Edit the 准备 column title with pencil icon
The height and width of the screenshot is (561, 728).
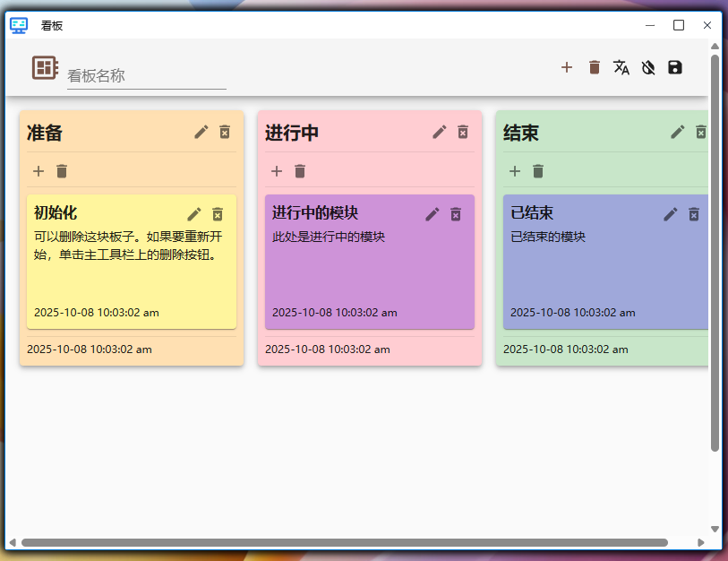point(201,132)
